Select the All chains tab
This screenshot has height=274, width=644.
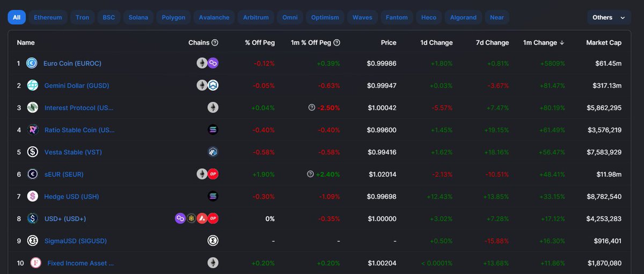pyautogui.click(x=17, y=18)
